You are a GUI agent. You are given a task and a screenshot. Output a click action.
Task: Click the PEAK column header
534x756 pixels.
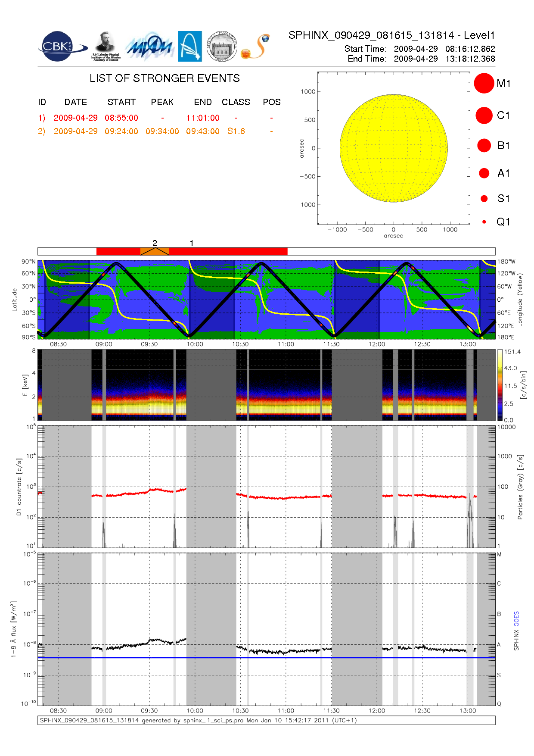tap(162, 102)
